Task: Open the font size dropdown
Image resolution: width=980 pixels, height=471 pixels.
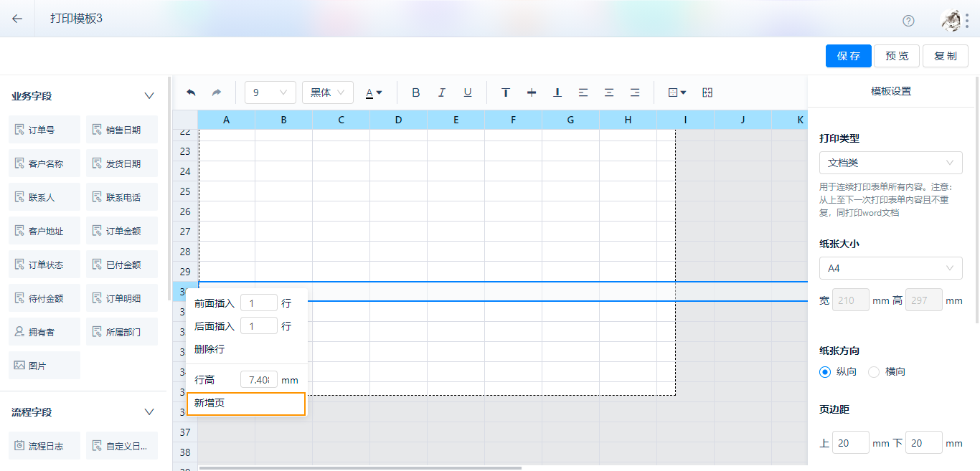Action: [270, 92]
